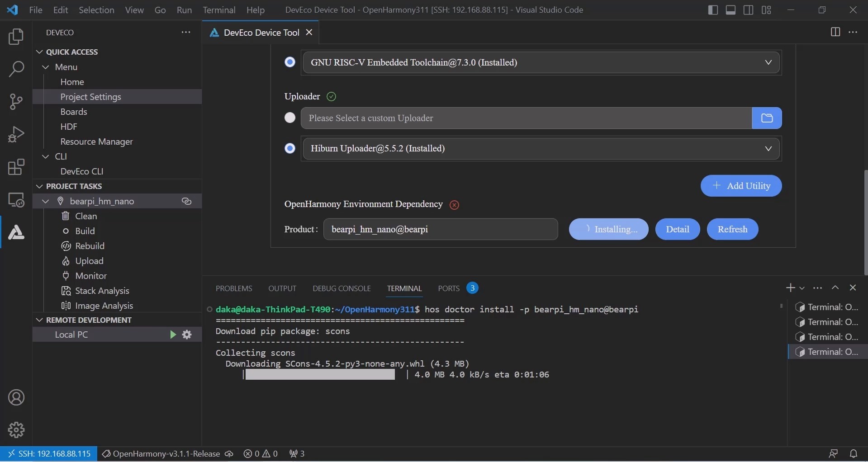Click the Add Utility button

click(741, 186)
